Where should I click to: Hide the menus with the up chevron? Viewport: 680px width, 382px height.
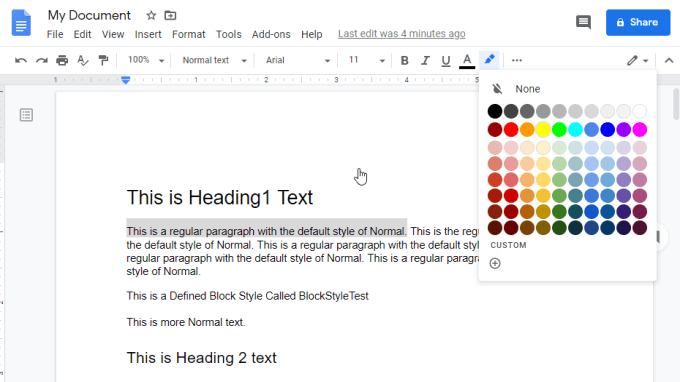tap(669, 60)
